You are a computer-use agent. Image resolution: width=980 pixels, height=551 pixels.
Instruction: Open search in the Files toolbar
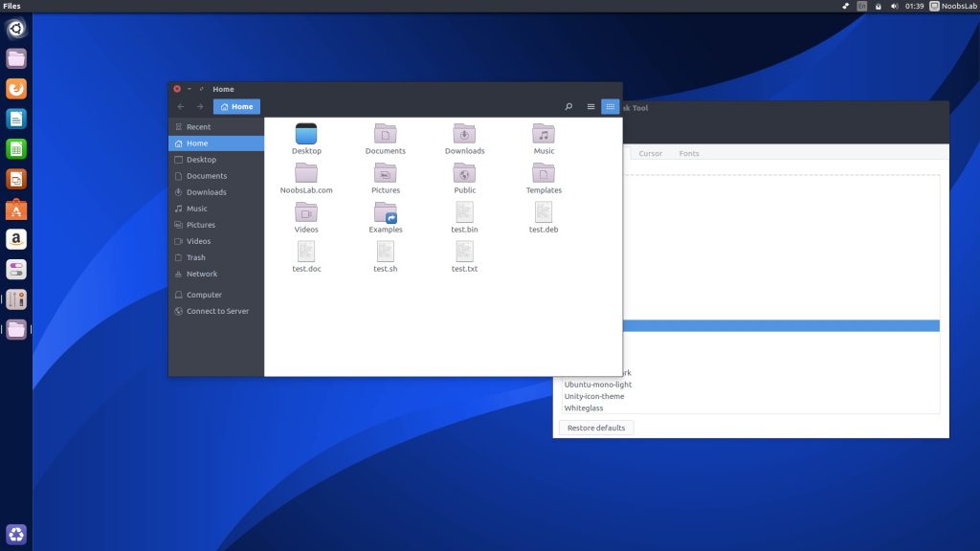[568, 106]
